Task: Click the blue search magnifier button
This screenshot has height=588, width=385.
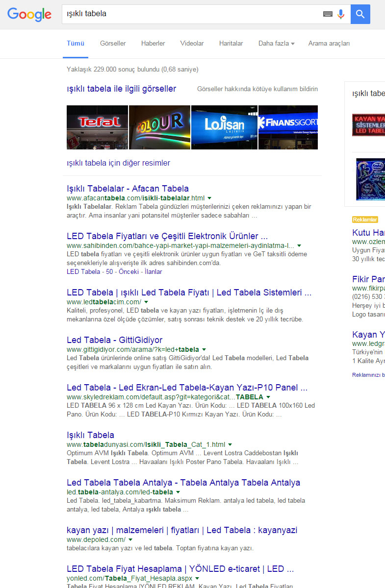Action: coord(360,14)
